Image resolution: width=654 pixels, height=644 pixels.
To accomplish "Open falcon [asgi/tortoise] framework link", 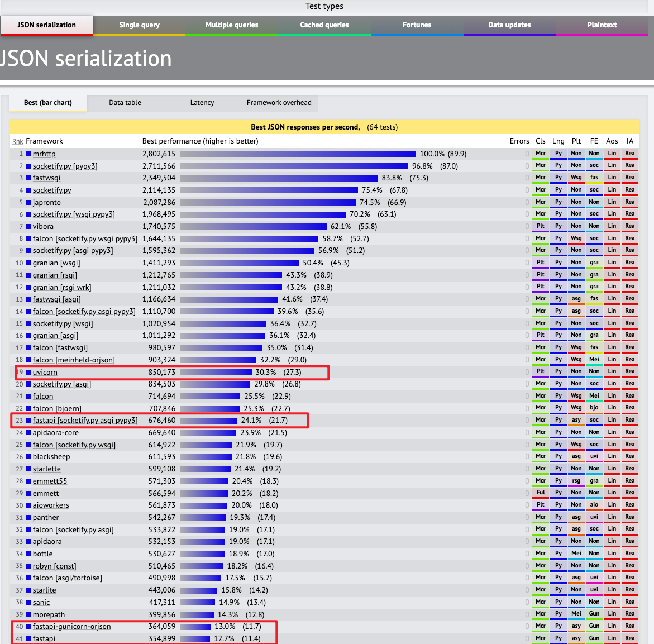I will tap(68, 578).
